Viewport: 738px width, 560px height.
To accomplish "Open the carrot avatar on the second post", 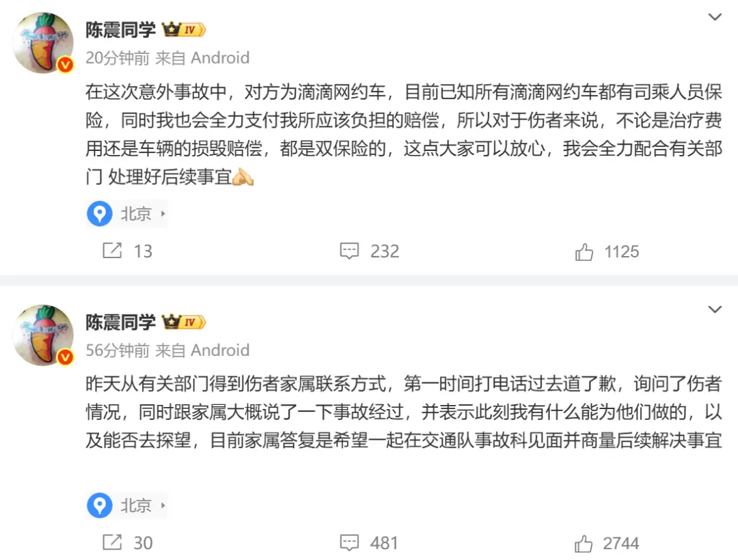I will tap(43, 335).
